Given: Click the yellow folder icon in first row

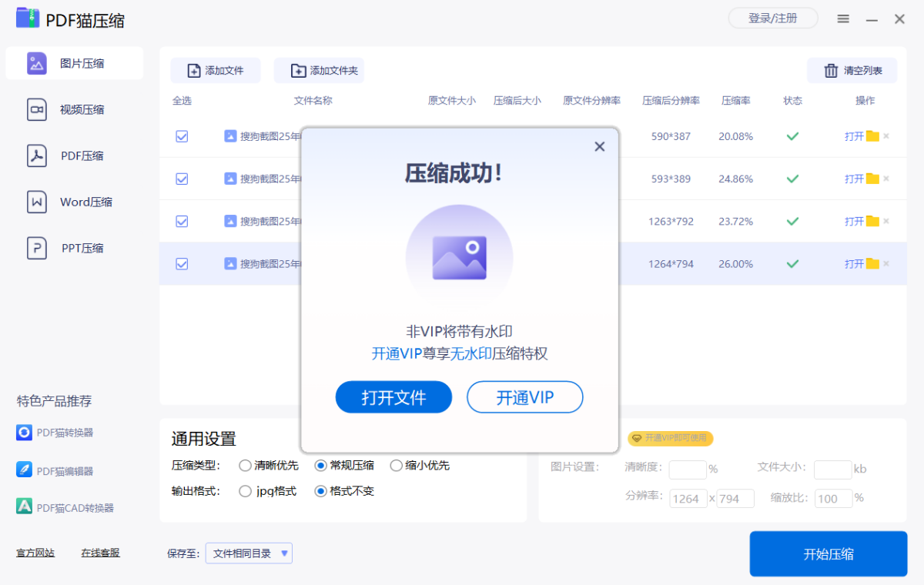Looking at the screenshot, I should 872,136.
